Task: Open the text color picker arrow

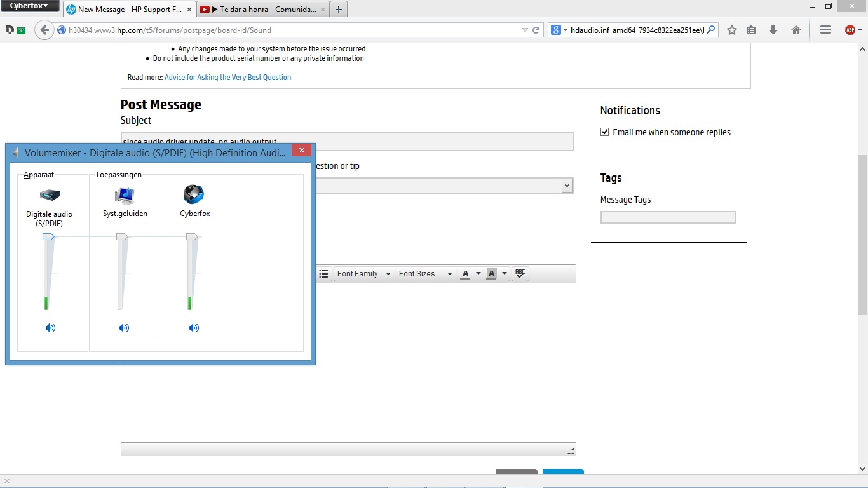Action: pyautogui.click(x=478, y=274)
